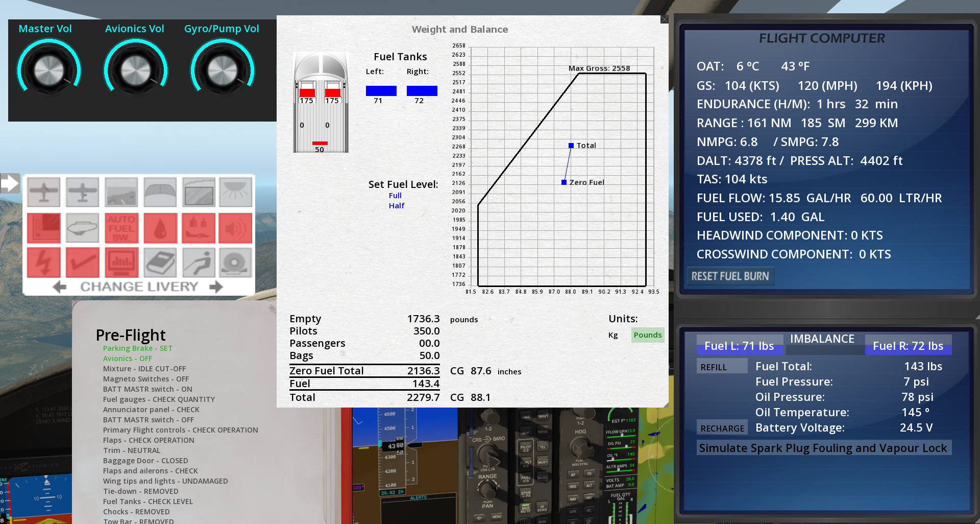Click the cabin dome light icon
Viewport: 980px width, 524px height.
[x=235, y=192]
